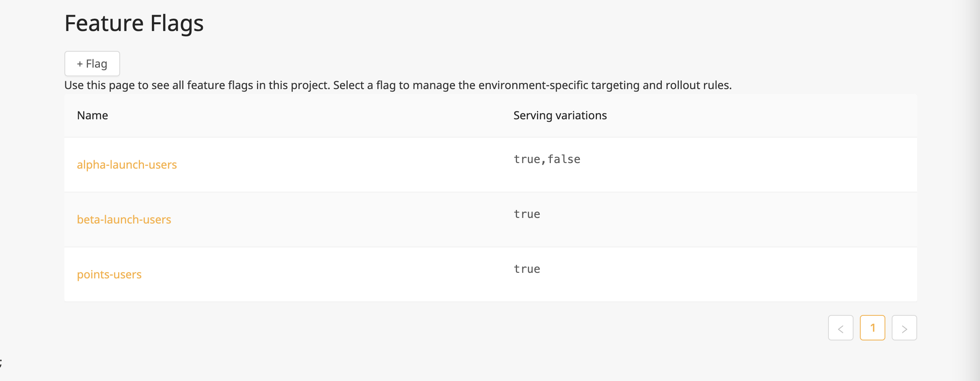Screen dimensions: 980x381
Task: Click the stray semicolon at page bottom-left
Action: [1, 363]
